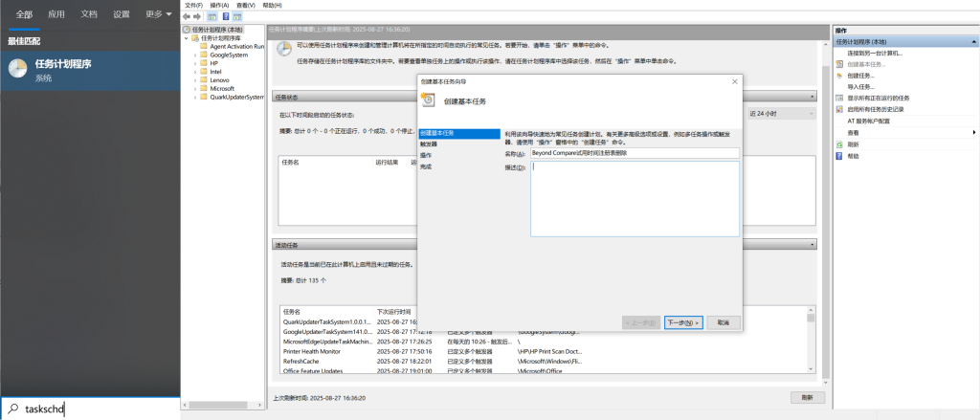Click 导入任务... in the actions pane
Image resolution: width=980 pixels, height=420 pixels.
860,87
